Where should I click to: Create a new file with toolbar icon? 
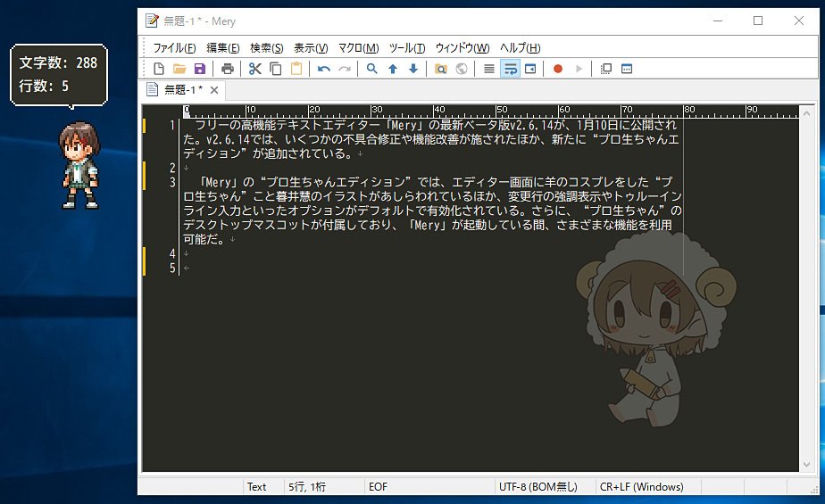pyautogui.click(x=158, y=69)
